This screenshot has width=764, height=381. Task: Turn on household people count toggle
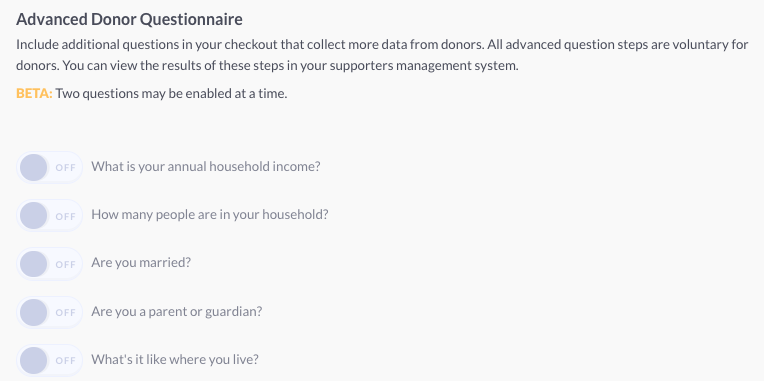pos(49,215)
